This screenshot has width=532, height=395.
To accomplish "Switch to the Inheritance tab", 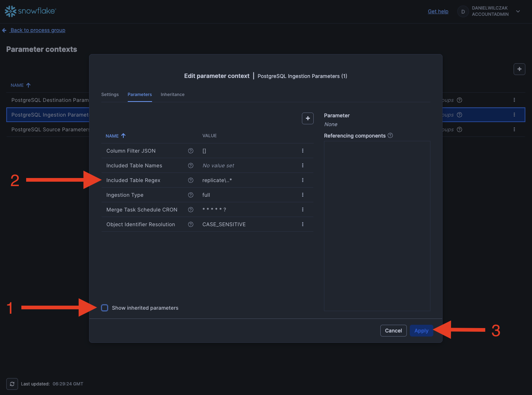I will [172, 95].
